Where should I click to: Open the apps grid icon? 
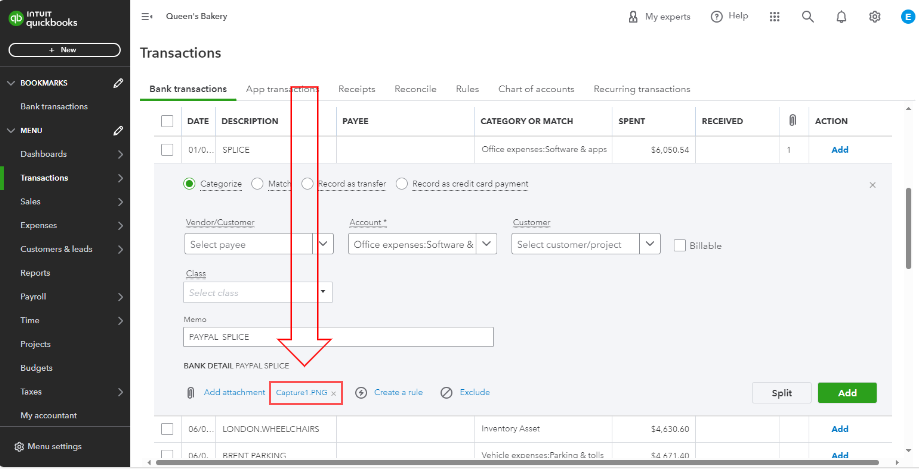[x=774, y=17]
